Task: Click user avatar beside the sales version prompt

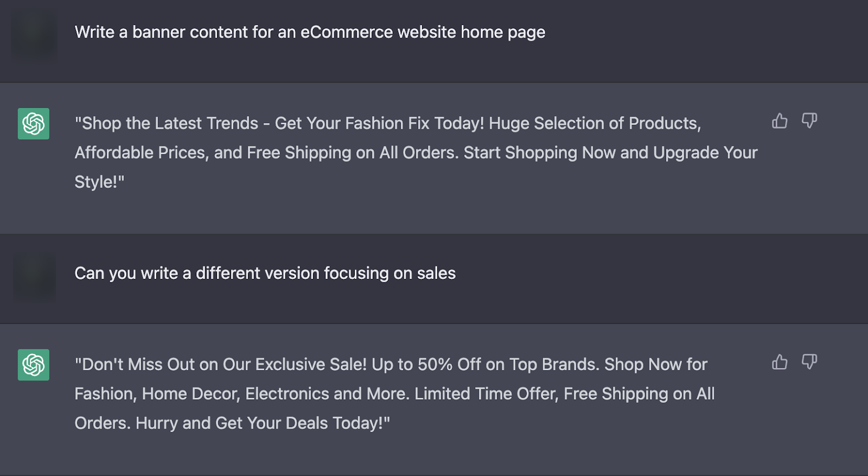Action: (x=34, y=276)
